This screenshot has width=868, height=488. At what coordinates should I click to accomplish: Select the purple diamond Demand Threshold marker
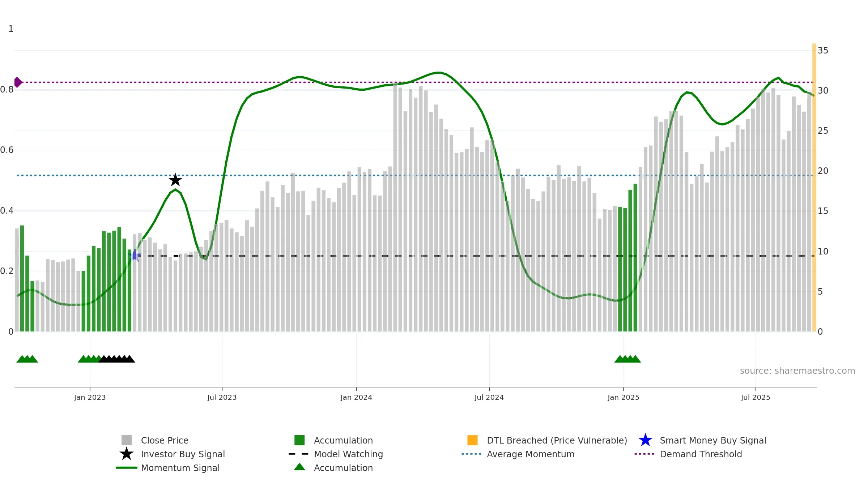pos(18,82)
